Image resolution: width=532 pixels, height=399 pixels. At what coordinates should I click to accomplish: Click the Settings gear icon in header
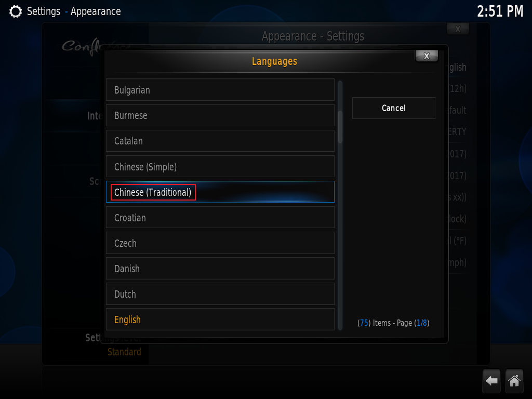point(15,11)
